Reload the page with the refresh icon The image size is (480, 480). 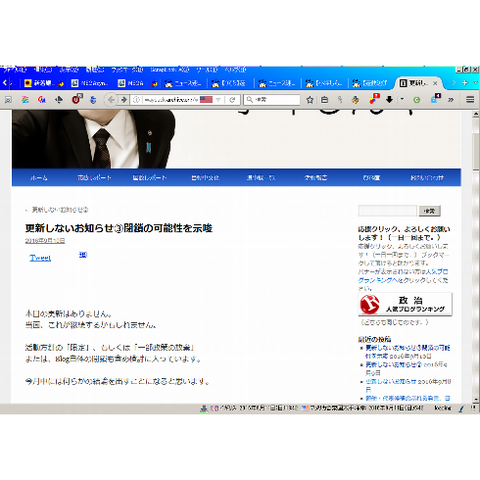point(232,100)
